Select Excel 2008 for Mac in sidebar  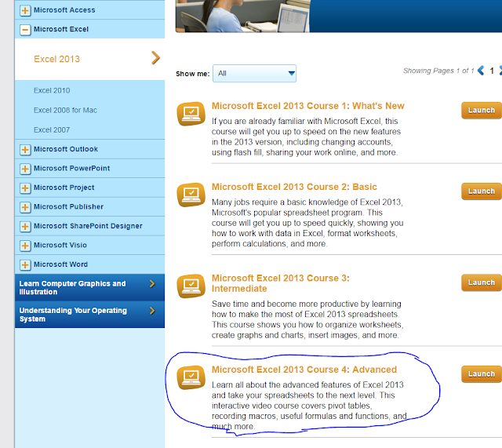pos(65,110)
